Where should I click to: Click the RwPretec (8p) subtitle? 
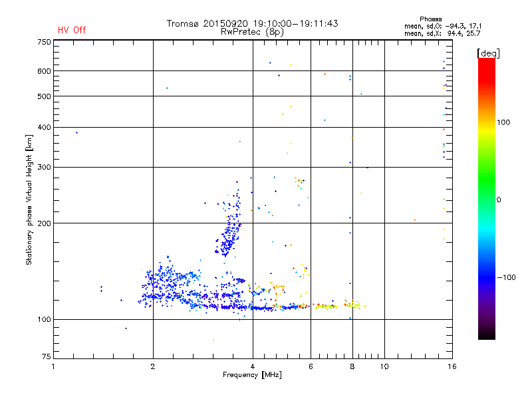252,32
